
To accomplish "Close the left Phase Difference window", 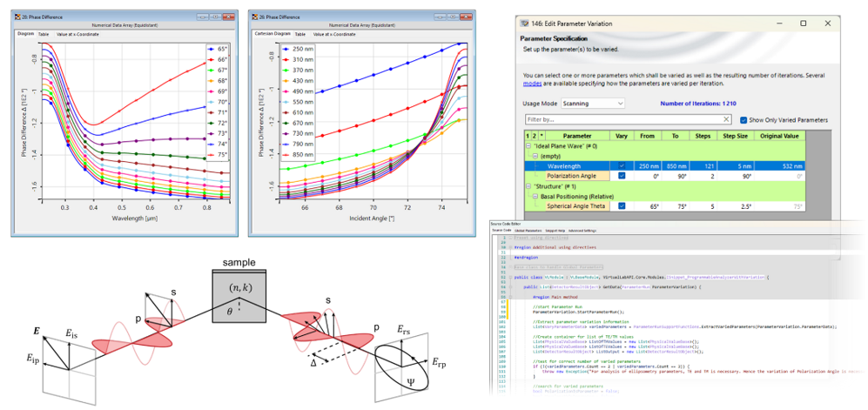I will 229,17.
